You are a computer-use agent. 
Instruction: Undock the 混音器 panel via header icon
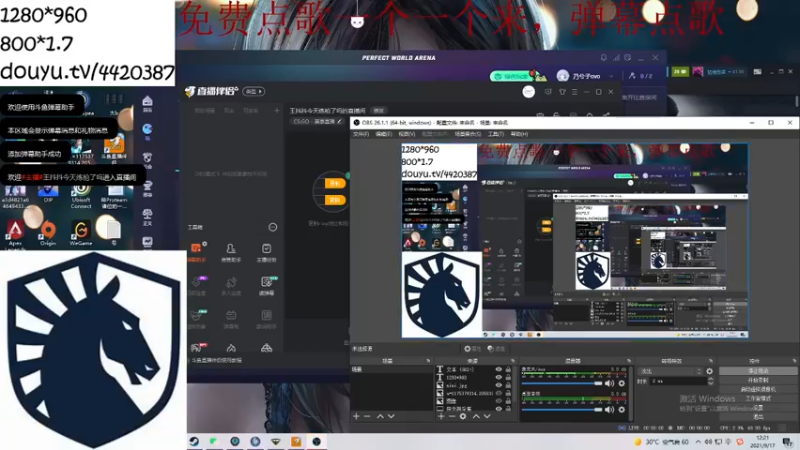coord(629,361)
